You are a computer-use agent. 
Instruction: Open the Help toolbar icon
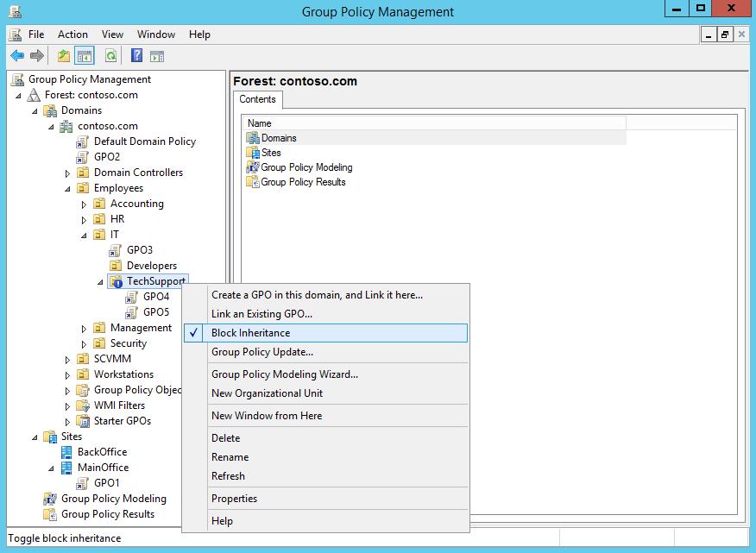coord(137,56)
